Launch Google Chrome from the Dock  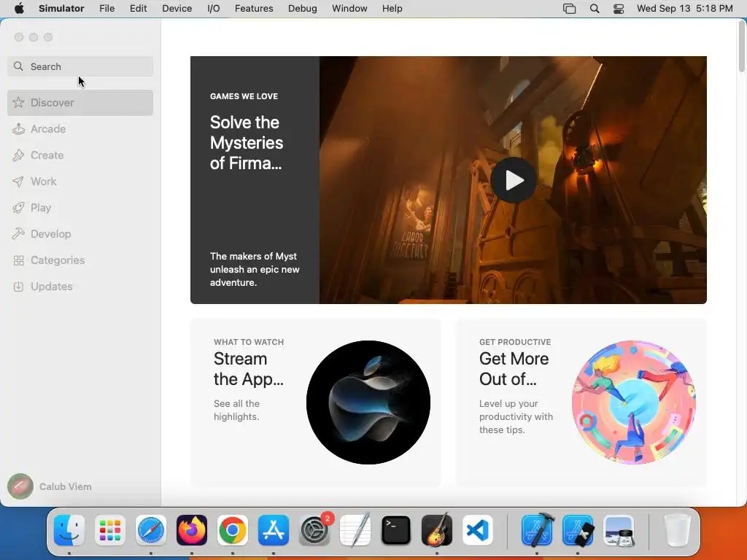(233, 530)
